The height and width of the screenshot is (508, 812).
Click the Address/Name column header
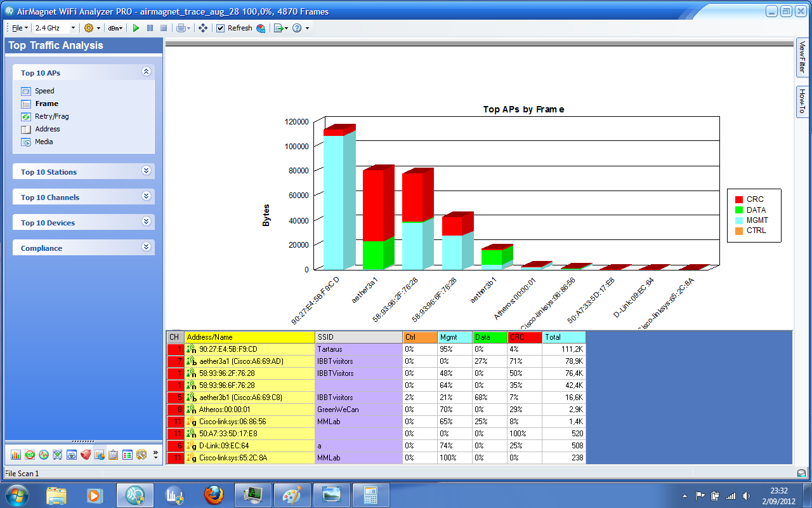[249, 337]
